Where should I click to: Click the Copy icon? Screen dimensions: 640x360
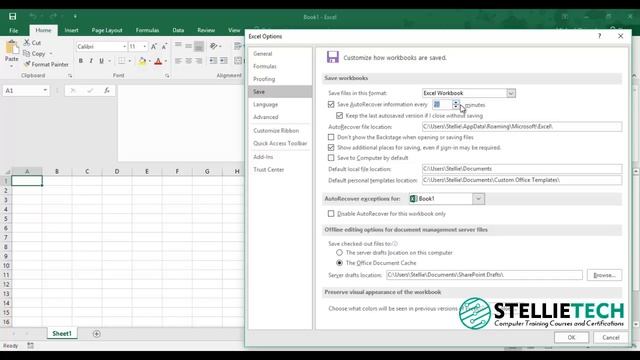27,53
